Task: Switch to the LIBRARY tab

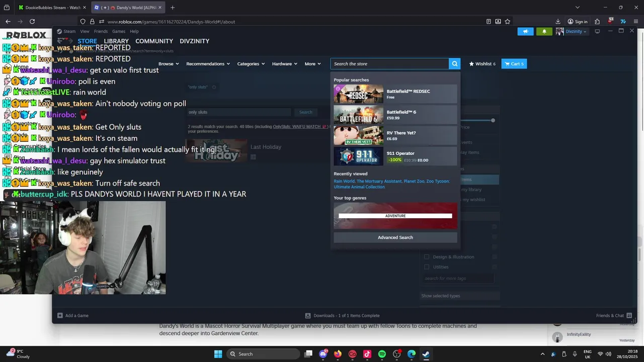Action: (x=116, y=41)
